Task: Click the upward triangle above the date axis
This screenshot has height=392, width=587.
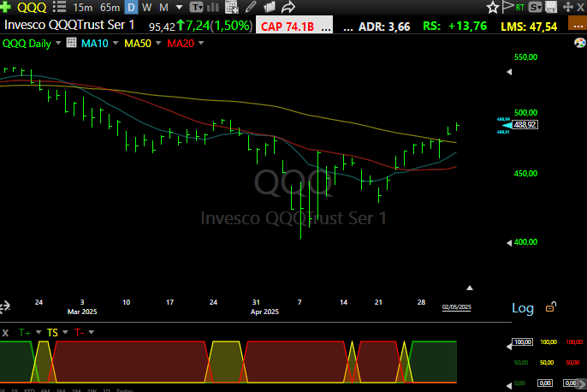Action: 470,288
